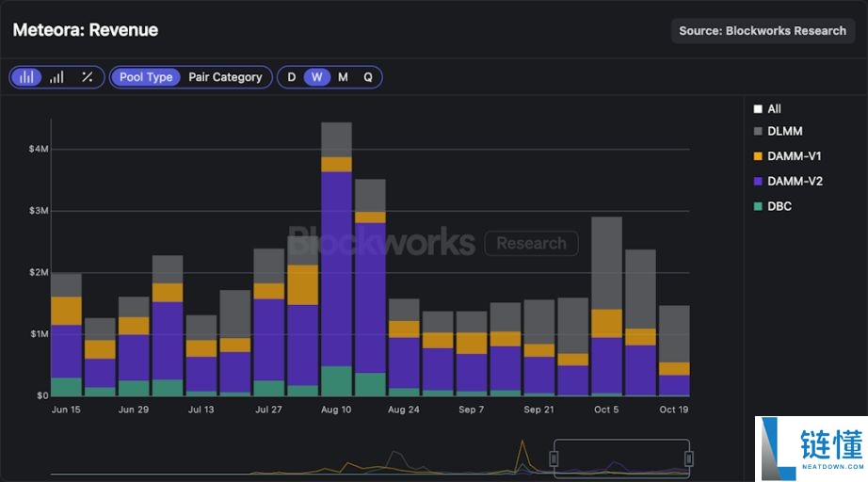Viewport: 868px width, 482px height.
Task: Click the Source: Blockworks Research badge
Action: tap(763, 31)
